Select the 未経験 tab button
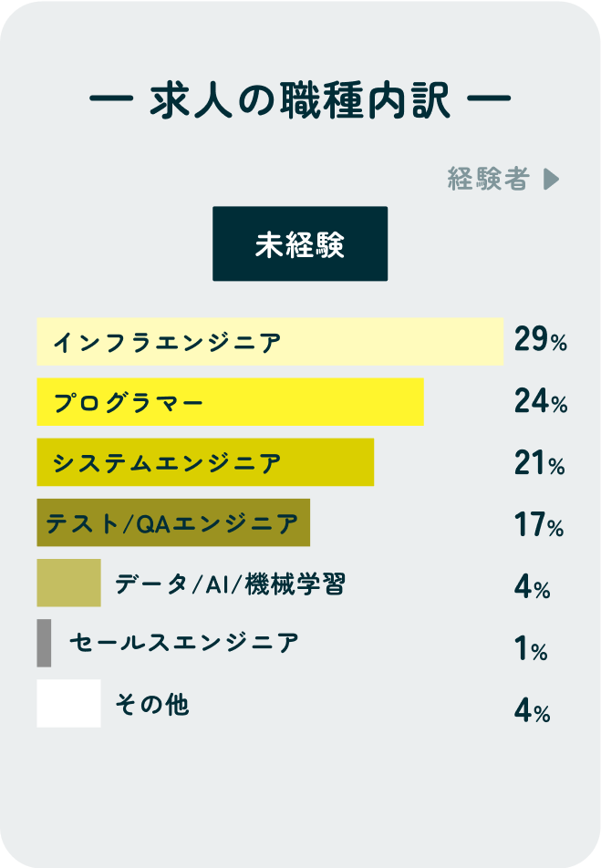Image resolution: width=601 pixels, height=868 pixels. point(300,243)
